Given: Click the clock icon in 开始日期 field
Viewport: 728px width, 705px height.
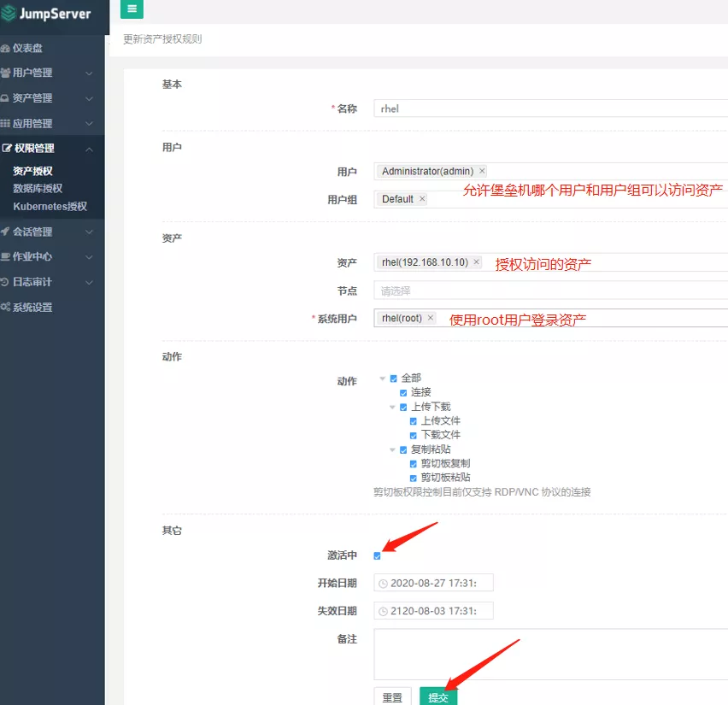Looking at the screenshot, I should (383, 584).
